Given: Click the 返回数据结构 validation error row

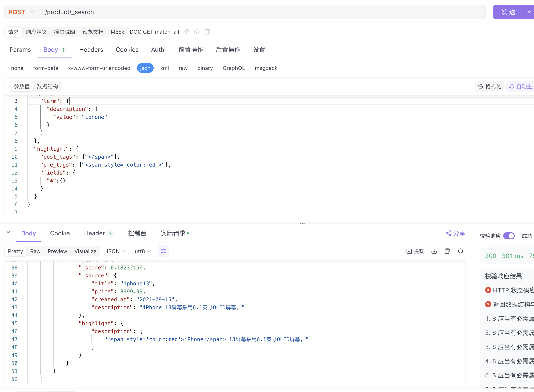Looking at the screenshot, I should 509,304.
